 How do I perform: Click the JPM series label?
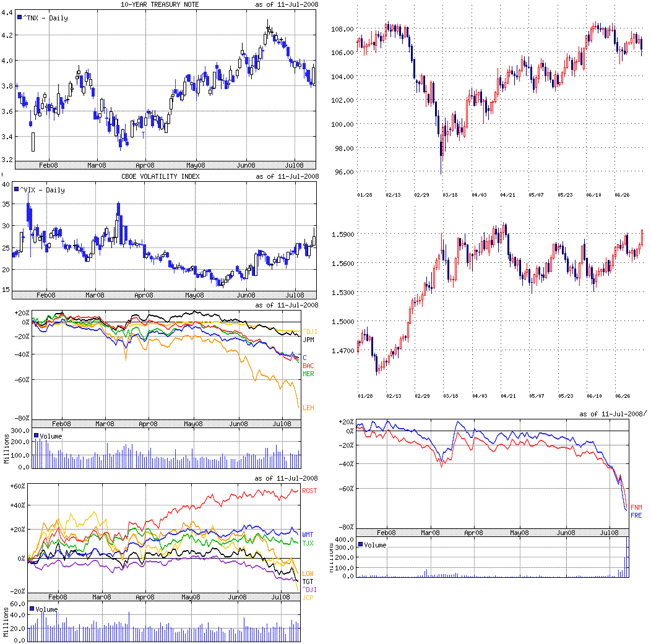[x=308, y=340]
